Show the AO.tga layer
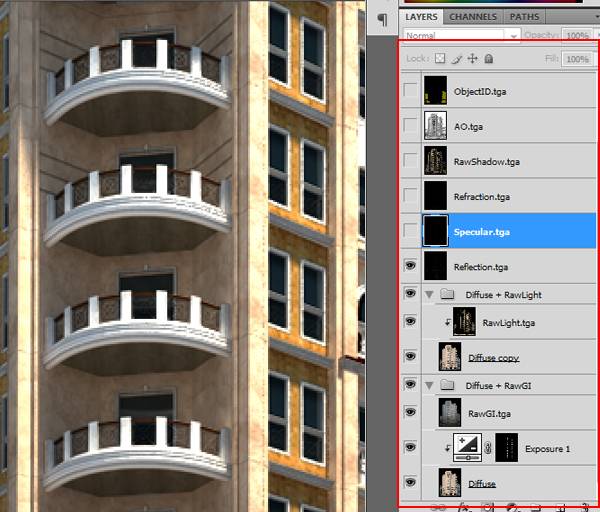Viewport: 600px width, 512px height. (x=410, y=126)
